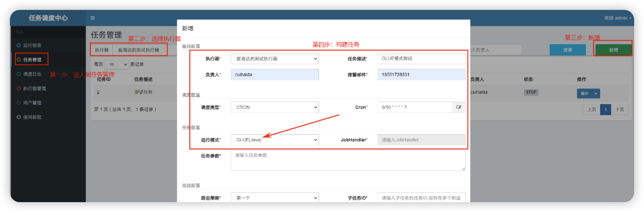Open the 每页 10 records dropdown
644x212 pixels.
117,65
